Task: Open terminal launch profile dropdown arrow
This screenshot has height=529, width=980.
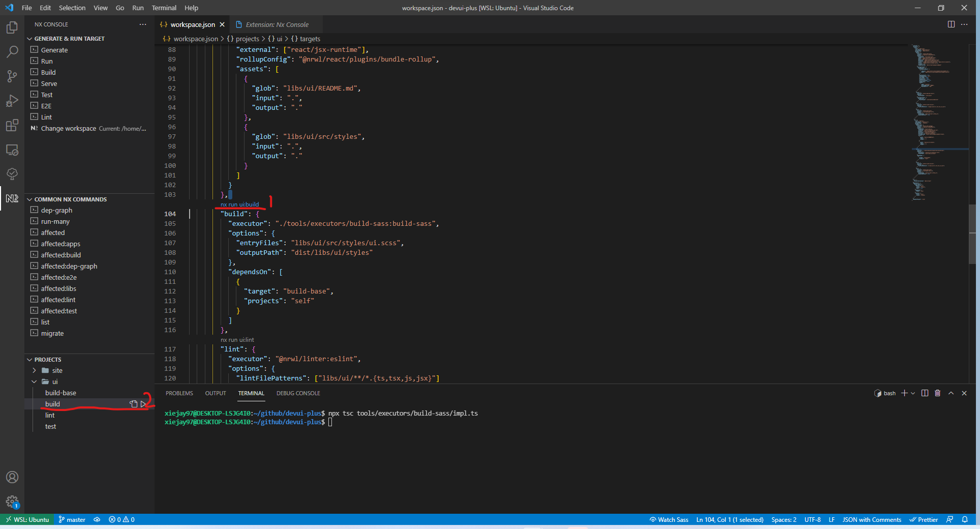Action: (913, 393)
